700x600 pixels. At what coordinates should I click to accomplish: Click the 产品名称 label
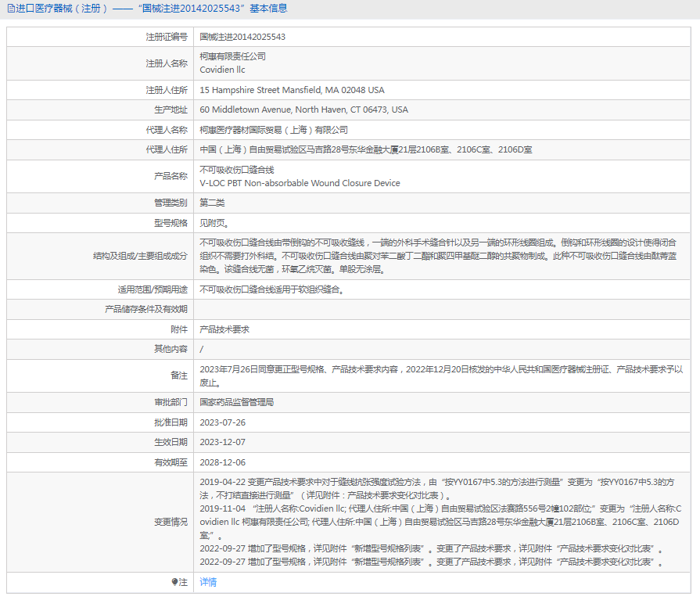point(171,176)
